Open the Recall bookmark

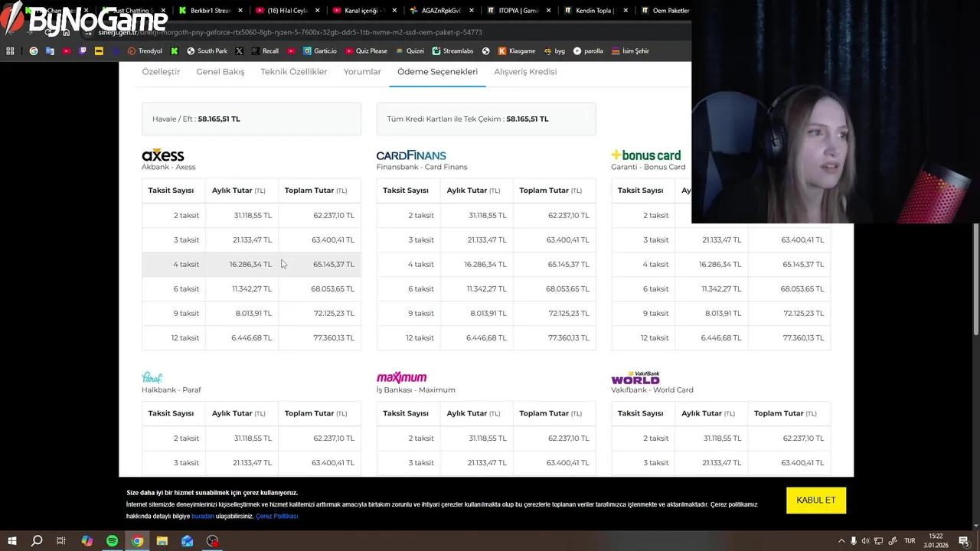coord(265,51)
